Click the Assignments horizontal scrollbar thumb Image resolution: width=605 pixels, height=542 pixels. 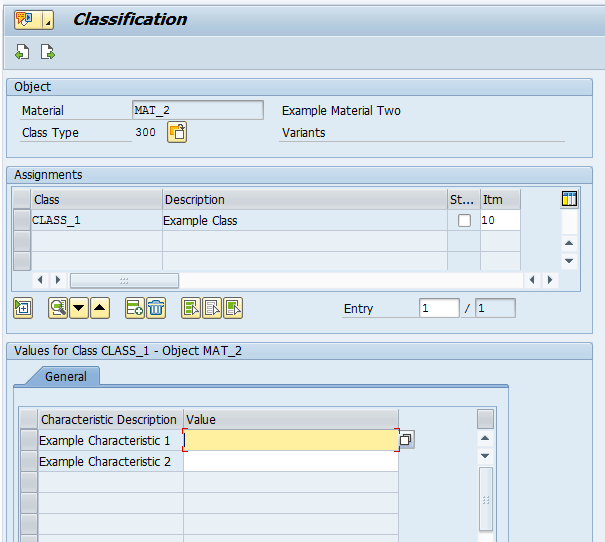point(124,280)
